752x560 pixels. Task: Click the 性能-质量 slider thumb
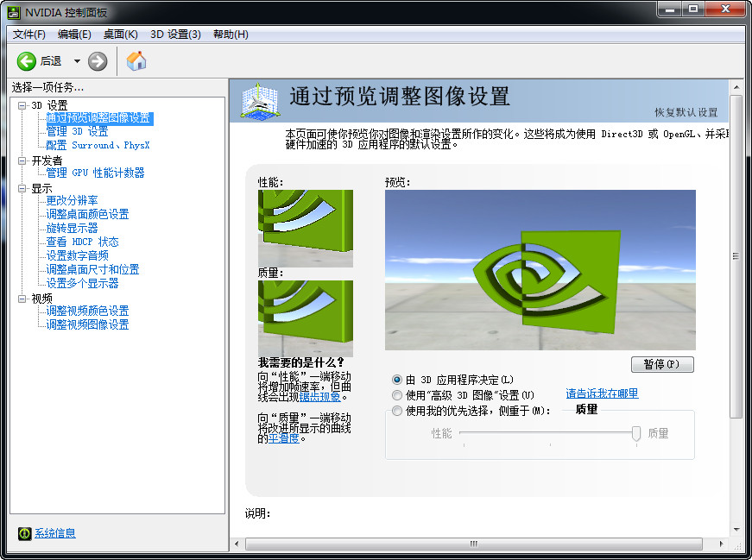point(636,433)
